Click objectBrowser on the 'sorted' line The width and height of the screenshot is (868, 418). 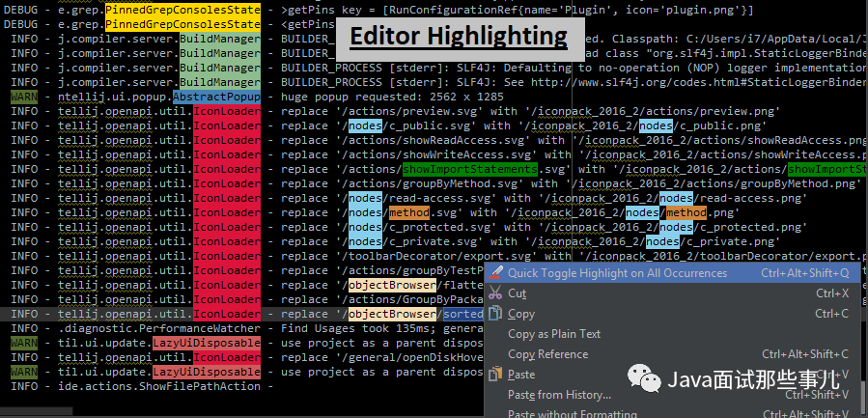[392, 314]
